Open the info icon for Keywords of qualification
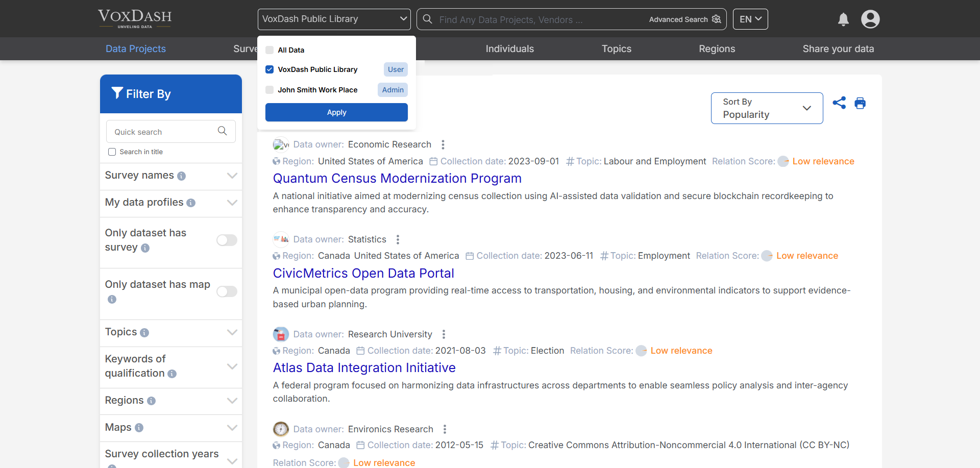 [172, 374]
